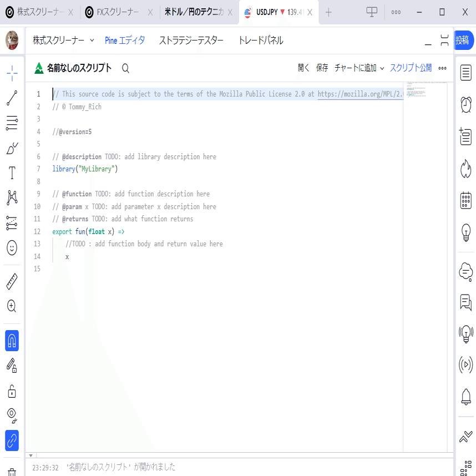476x476 pixels.
Task: Click the 保存 save button
Action: click(322, 68)
